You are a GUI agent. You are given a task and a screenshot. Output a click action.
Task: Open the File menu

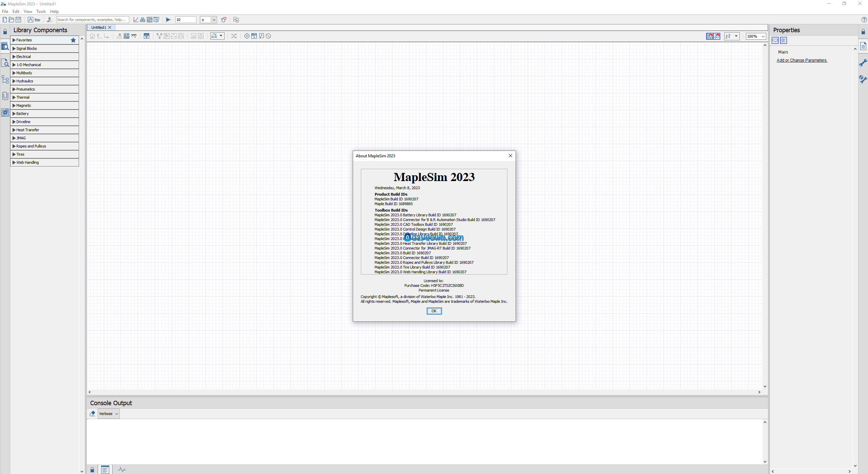click(5, 12)
